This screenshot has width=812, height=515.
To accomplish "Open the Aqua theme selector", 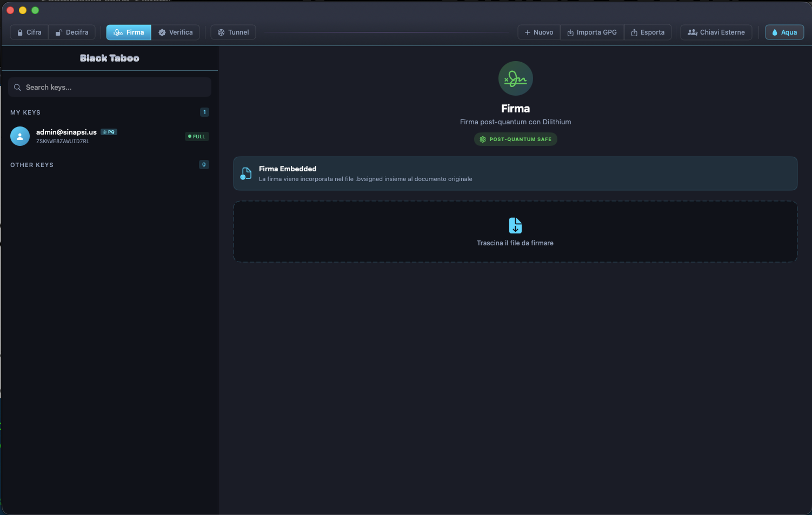I will click(784, 32).
